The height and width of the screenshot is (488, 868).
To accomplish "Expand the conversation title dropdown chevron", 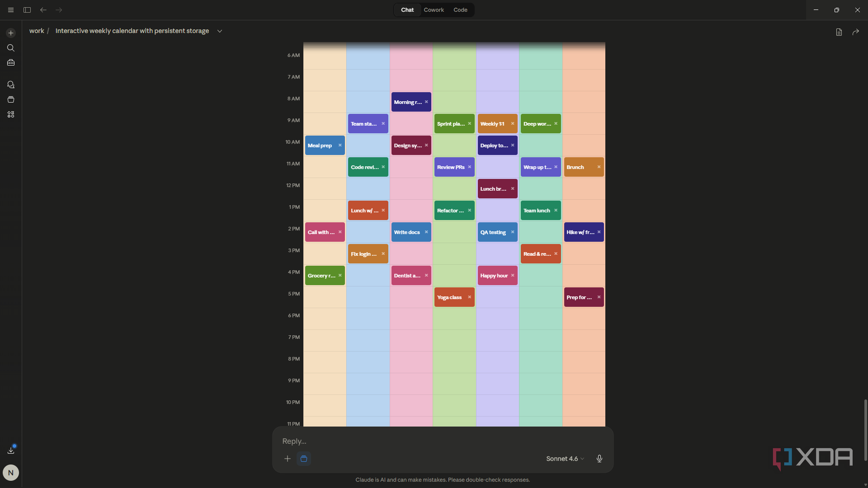I will (220, 31).
